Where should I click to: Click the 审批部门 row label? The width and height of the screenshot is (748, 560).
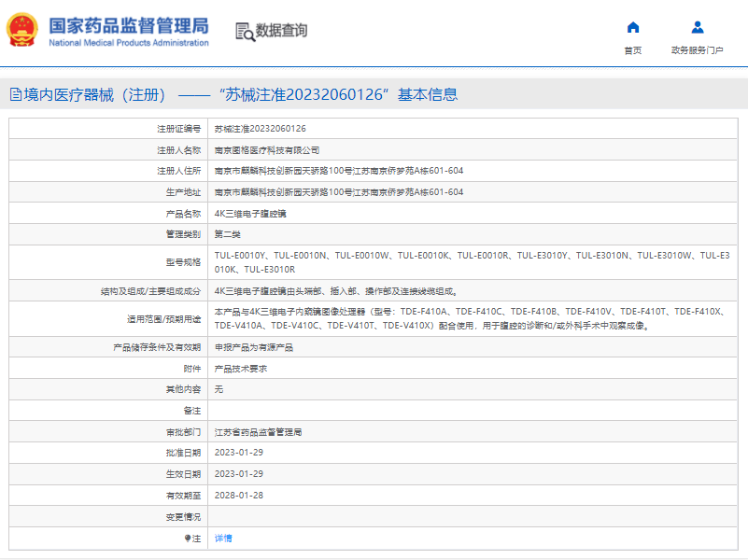[x=183, y=432]
